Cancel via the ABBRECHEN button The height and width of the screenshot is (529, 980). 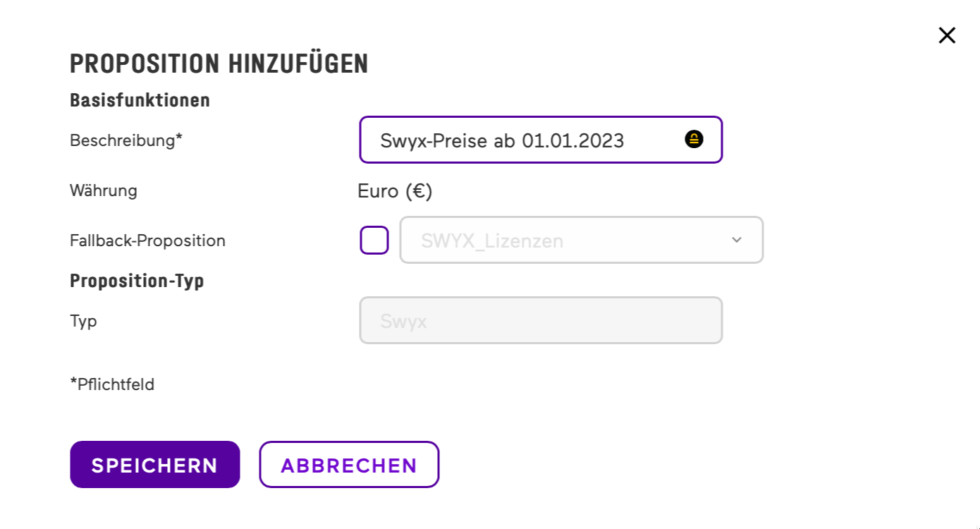pyautogui.click(x=349, y=465)
